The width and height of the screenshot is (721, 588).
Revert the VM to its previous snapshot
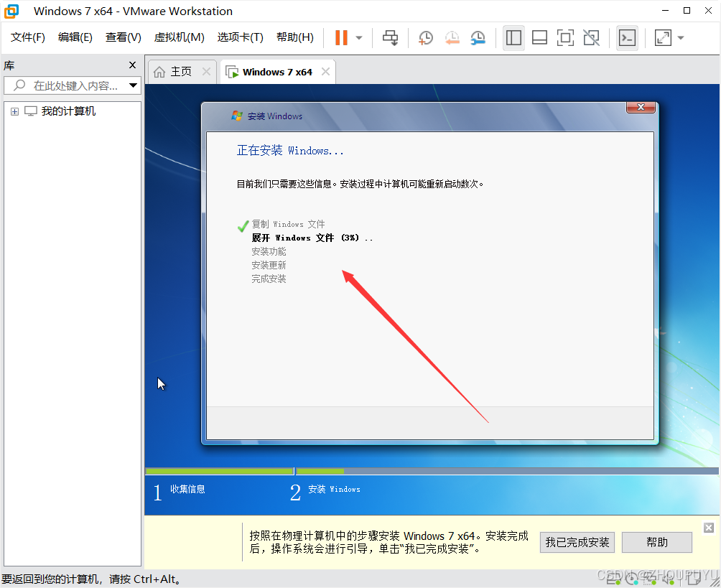[x=452, y=38]
